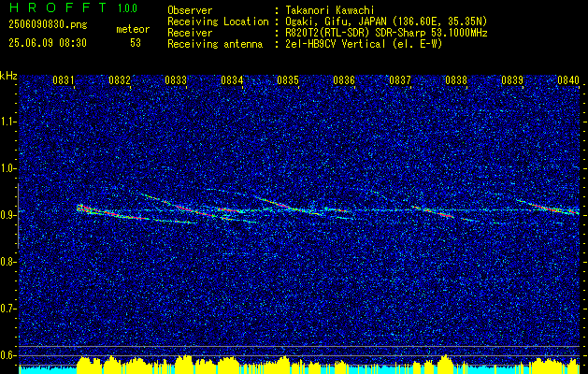The image size is (588, 374).
Task: Click the 0831 time marker
Action: [64, 79]
